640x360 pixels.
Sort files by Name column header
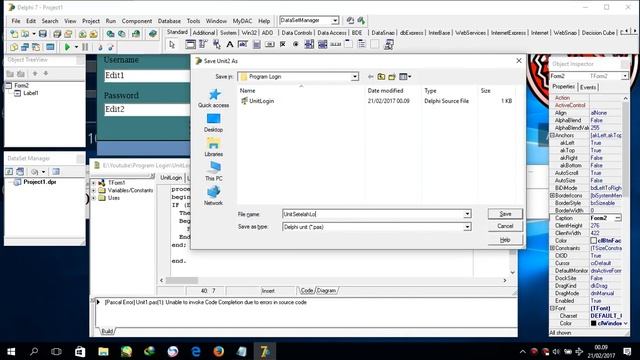tap(247, 91)
